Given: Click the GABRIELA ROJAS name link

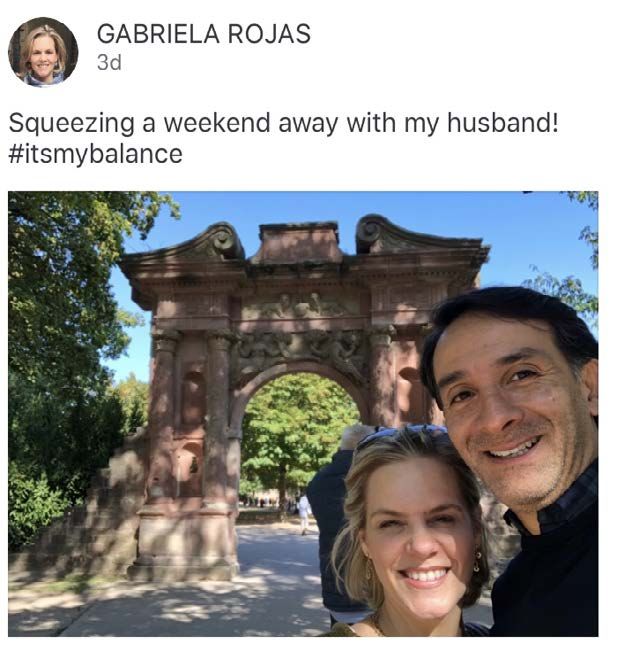Looking at the screenshot, I should [x=204, y=34].
